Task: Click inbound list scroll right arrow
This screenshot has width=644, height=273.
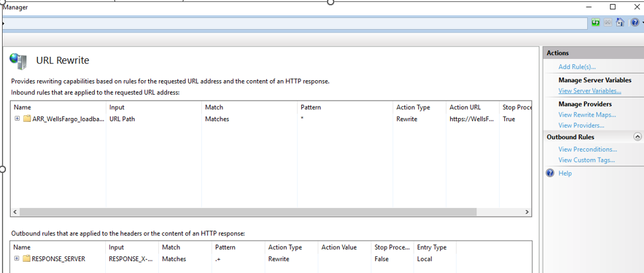Action: 528,212
